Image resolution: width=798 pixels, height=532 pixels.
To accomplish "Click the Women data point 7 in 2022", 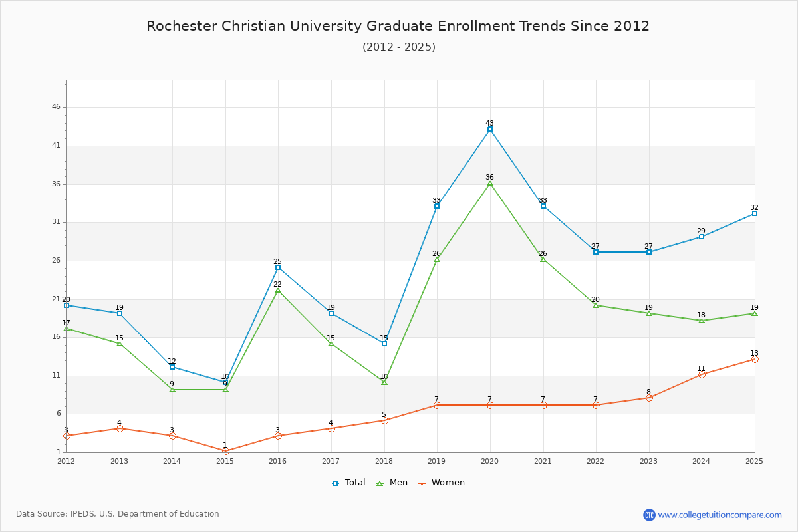I will coord(596,405).
